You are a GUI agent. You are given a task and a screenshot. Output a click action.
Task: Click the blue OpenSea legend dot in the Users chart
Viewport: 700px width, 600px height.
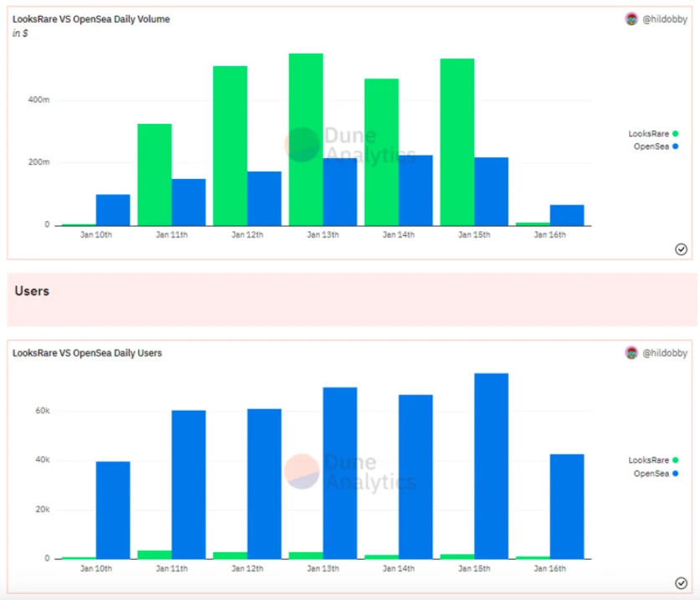(676, 474)
